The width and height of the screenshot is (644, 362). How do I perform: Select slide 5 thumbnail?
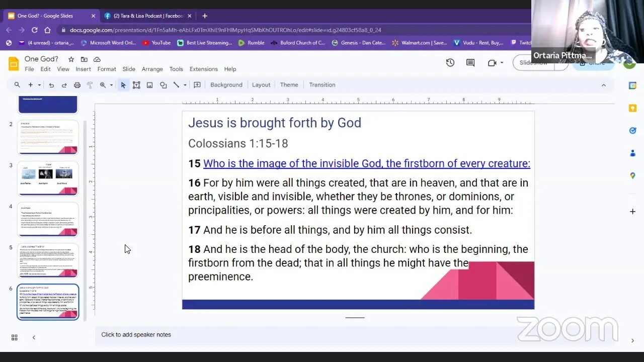coord(48,260)
